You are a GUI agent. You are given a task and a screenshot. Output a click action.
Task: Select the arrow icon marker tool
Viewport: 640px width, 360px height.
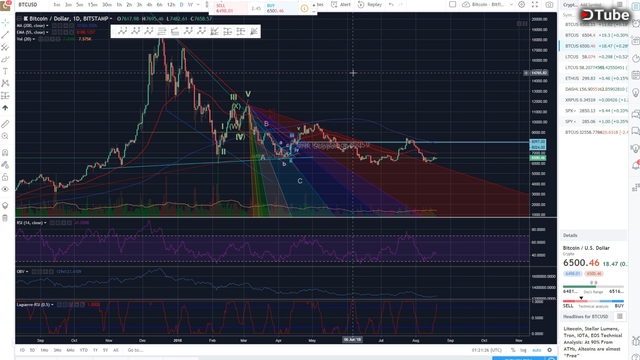point(5,108)
